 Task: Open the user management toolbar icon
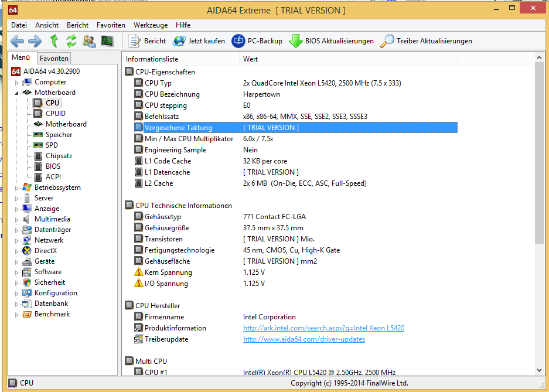pyautogui.click(x=89, y=41)
